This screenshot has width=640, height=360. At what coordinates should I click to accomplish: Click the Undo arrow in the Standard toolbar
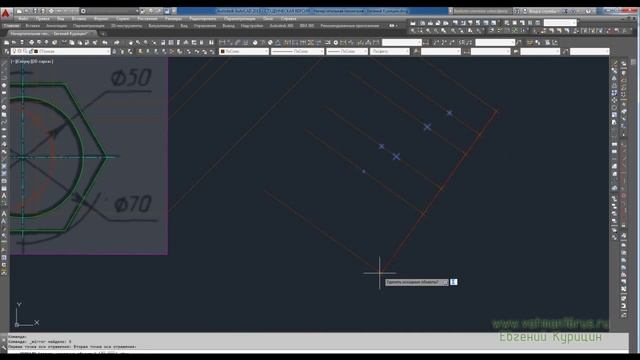coord(105,42)
